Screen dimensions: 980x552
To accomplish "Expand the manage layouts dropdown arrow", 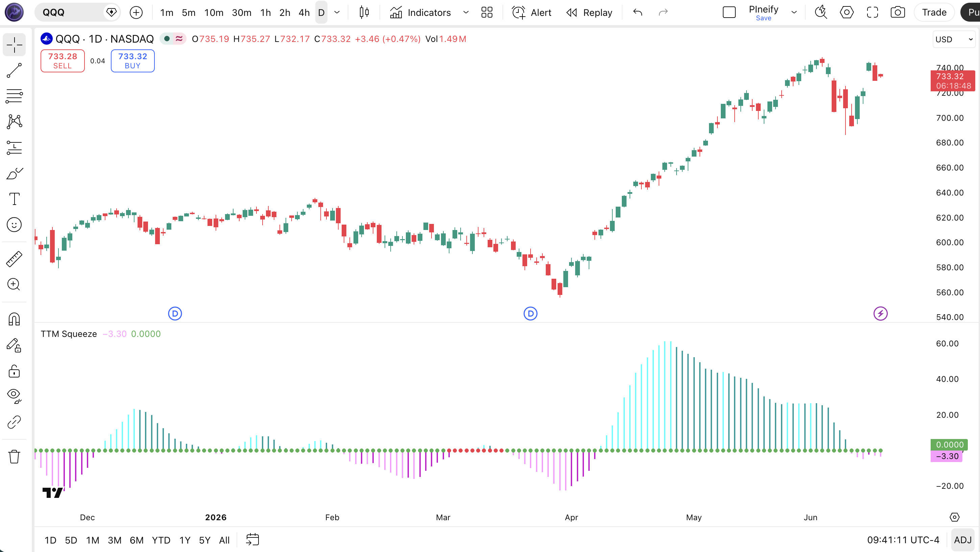I will [794, 13].
